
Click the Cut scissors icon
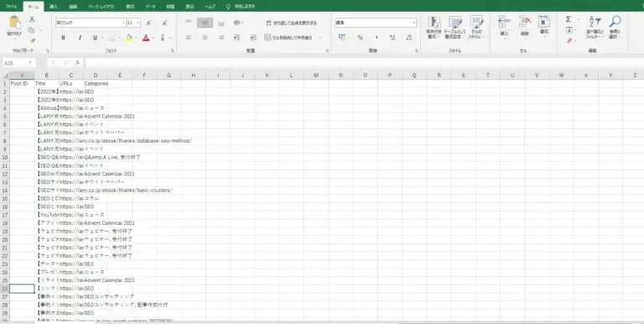(x=32, y=19)
